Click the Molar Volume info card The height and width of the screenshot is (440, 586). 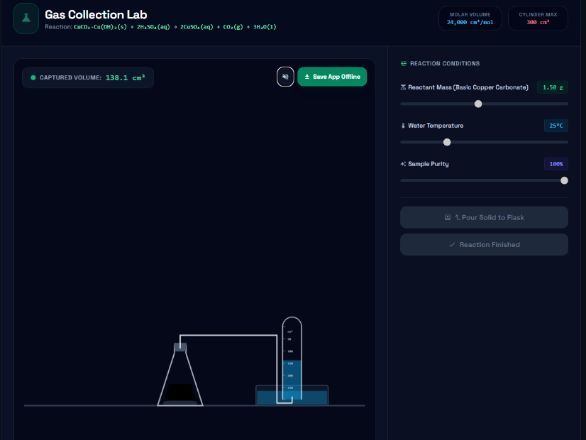(x=470, y=18)
